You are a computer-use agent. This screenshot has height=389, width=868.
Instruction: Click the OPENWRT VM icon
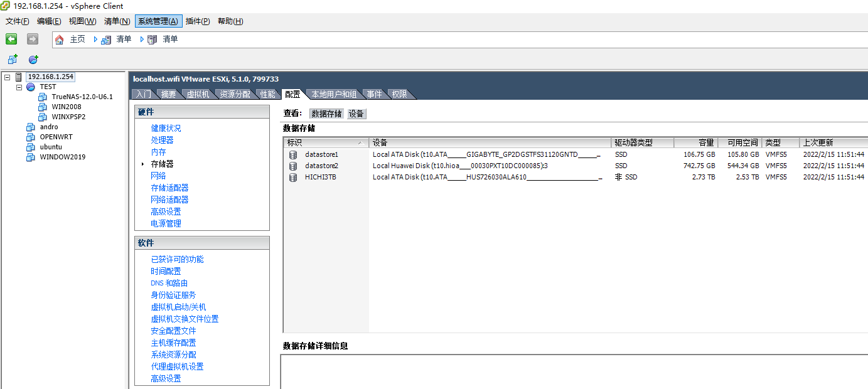[x=30, y=137]
